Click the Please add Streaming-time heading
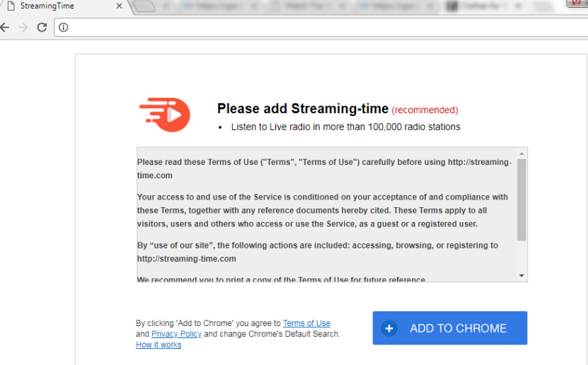 (x=302, y=109)
